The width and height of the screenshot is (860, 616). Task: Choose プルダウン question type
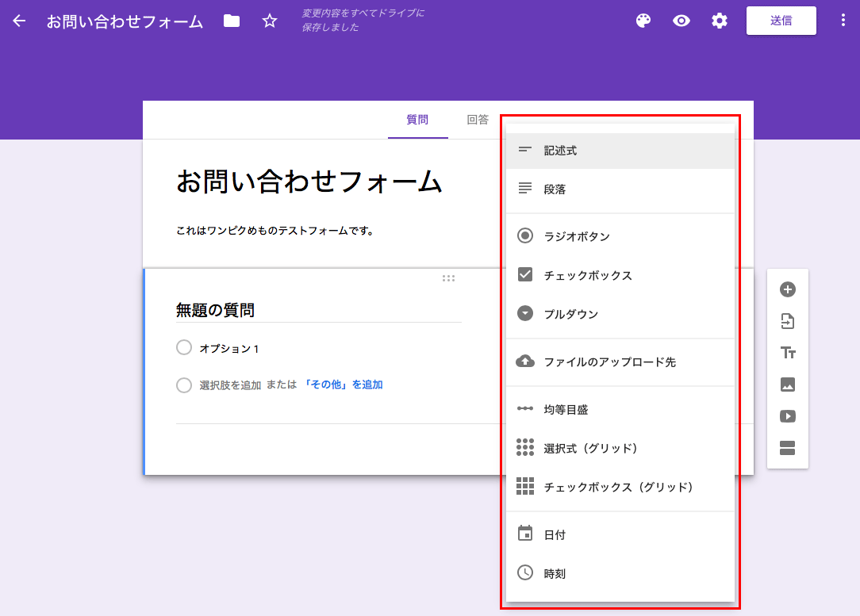(620, 314)
